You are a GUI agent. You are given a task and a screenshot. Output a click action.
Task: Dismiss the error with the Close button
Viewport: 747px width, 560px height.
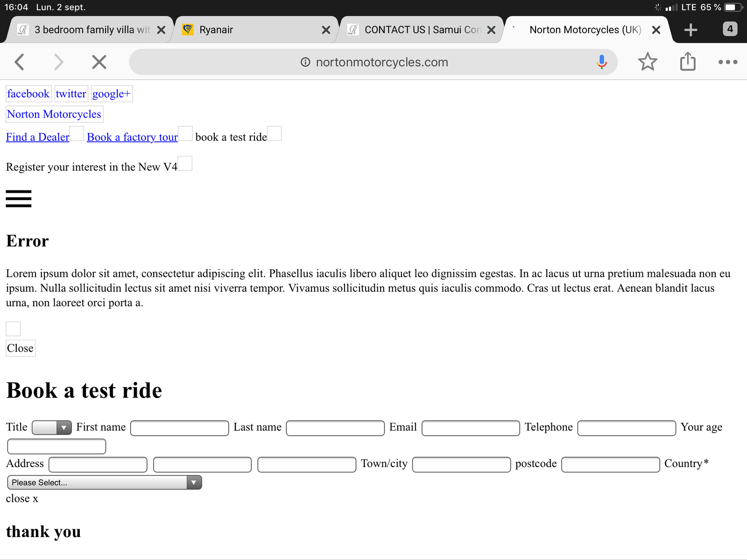click(21, 348)
